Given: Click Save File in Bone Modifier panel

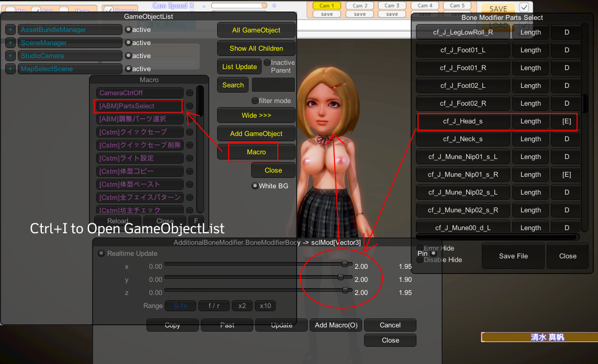Looking at the screenshot, I should (x=513, y=256).
